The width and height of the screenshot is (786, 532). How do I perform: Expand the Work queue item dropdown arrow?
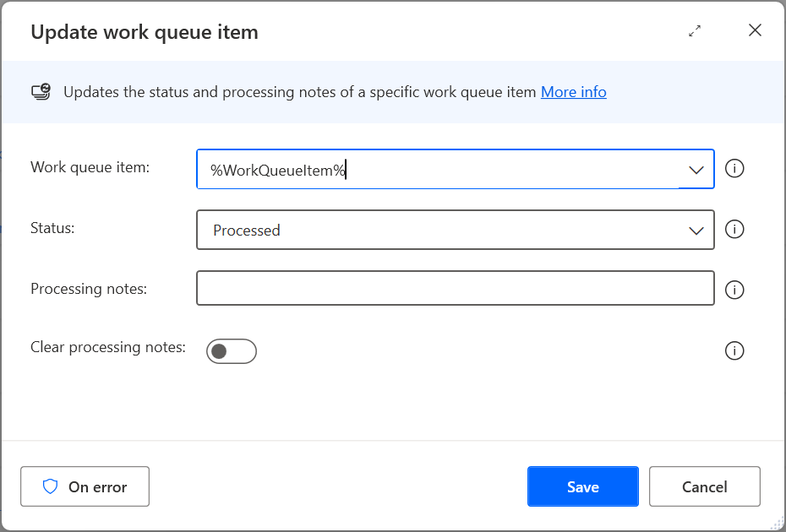[x=696, y=170]
